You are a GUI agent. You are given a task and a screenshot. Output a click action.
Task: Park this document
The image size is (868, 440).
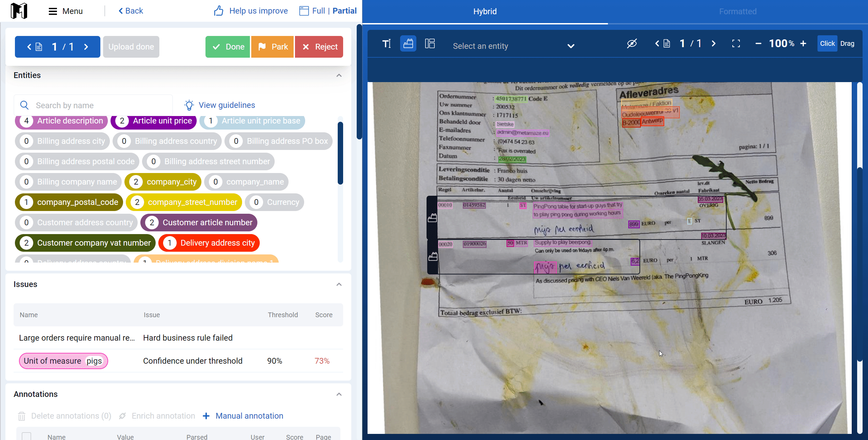click(272, 47)
